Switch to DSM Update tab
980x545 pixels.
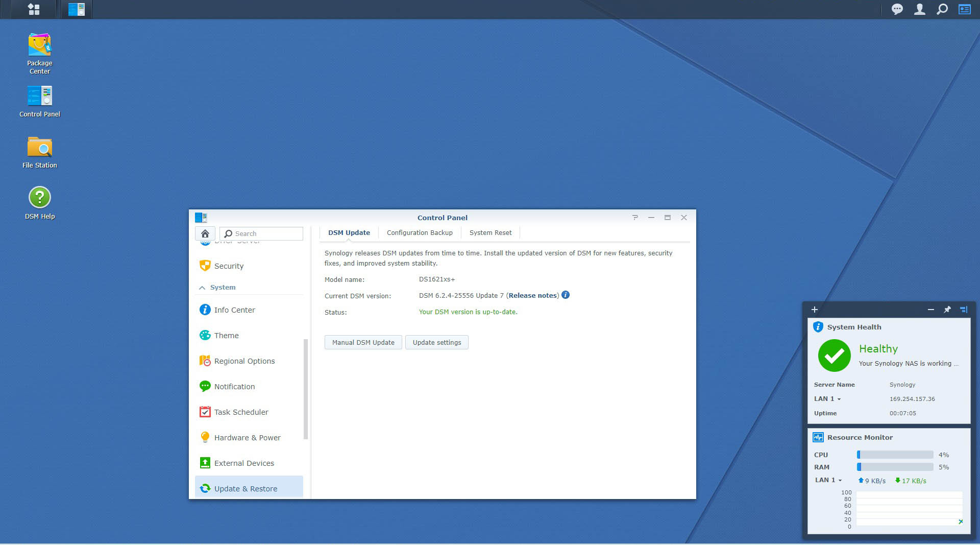(349, 232)
